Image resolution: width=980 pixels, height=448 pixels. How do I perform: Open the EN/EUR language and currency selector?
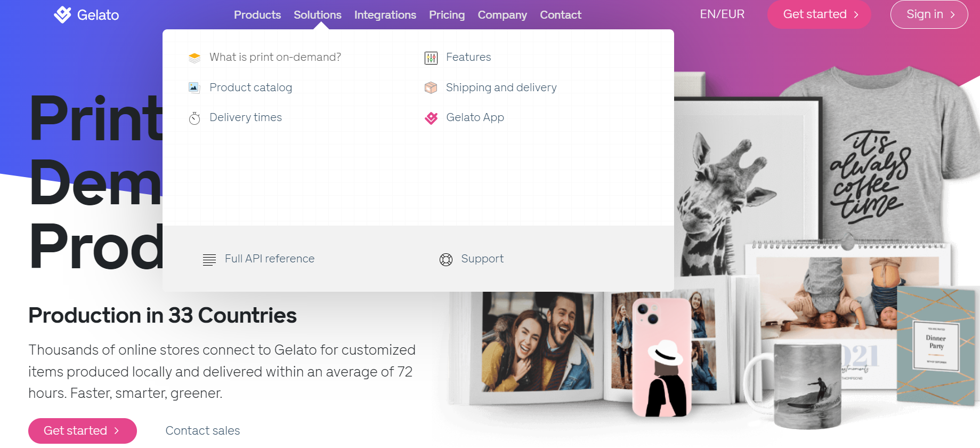(x=722, y=14)
